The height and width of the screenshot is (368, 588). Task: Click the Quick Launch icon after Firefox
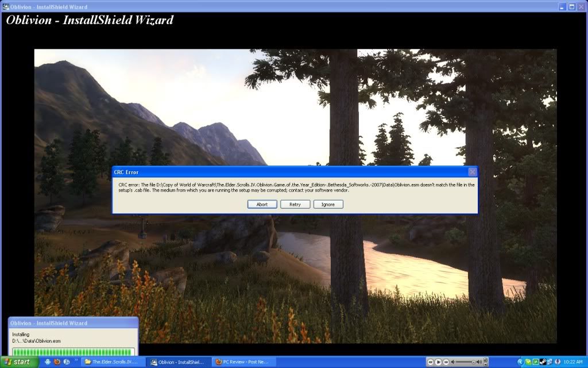point(67,362)
